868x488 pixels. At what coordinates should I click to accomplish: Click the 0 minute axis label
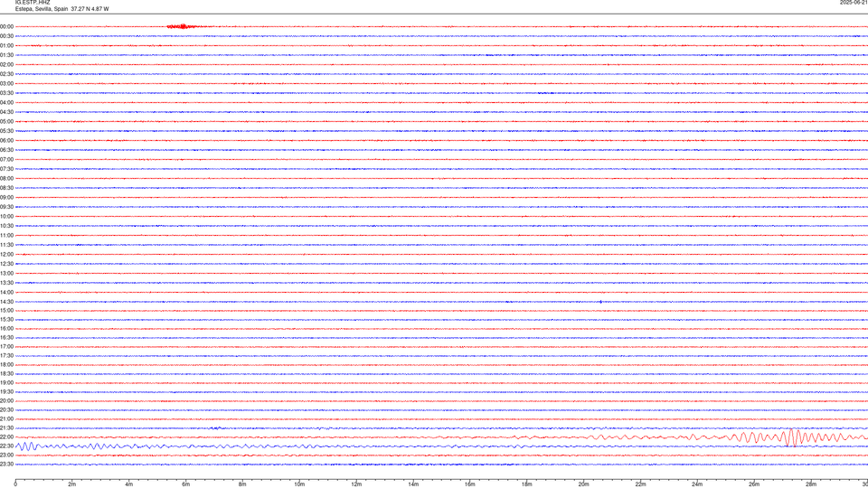(x=15, y=484)
